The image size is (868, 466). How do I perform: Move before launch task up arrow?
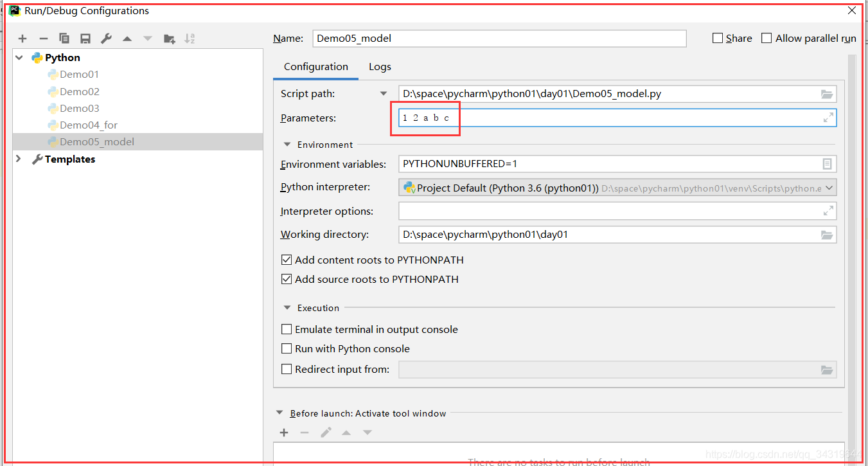coord(346,433)
